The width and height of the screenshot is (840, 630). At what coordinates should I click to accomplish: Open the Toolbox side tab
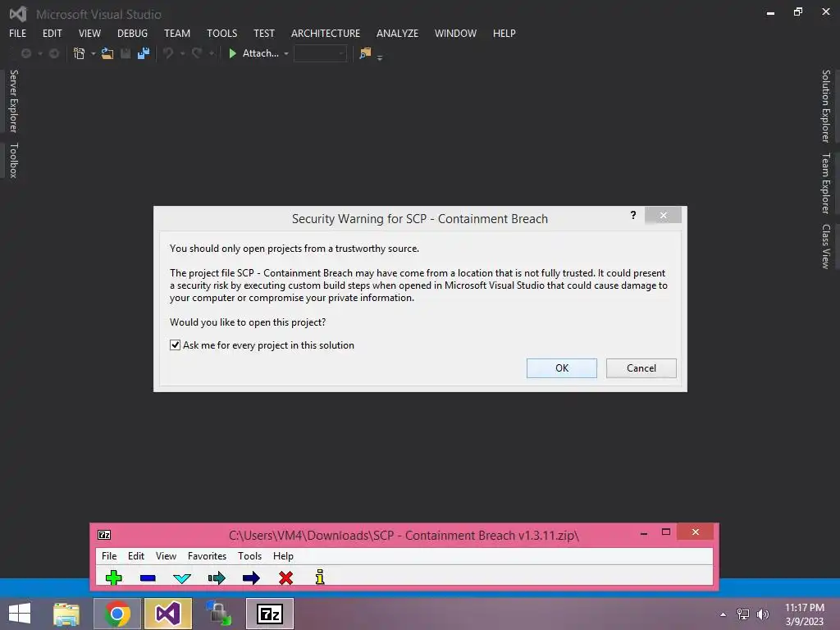(14, 160)
